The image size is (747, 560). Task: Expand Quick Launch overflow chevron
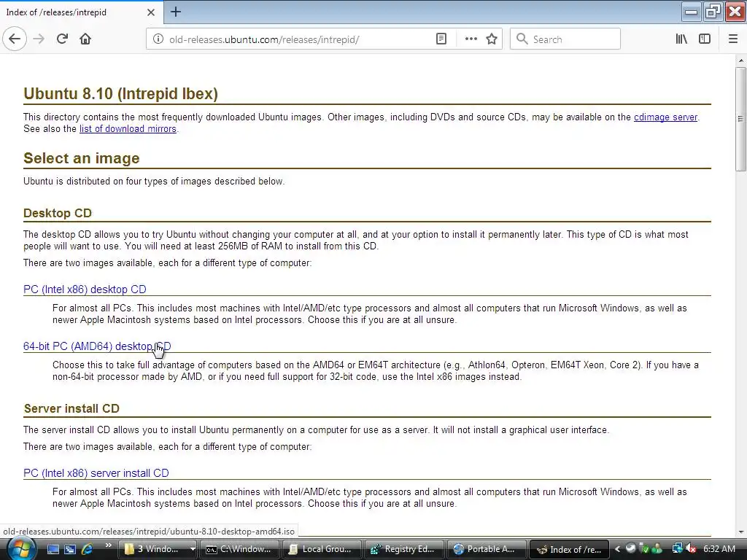pyautogui.click(x=108, y=545)
